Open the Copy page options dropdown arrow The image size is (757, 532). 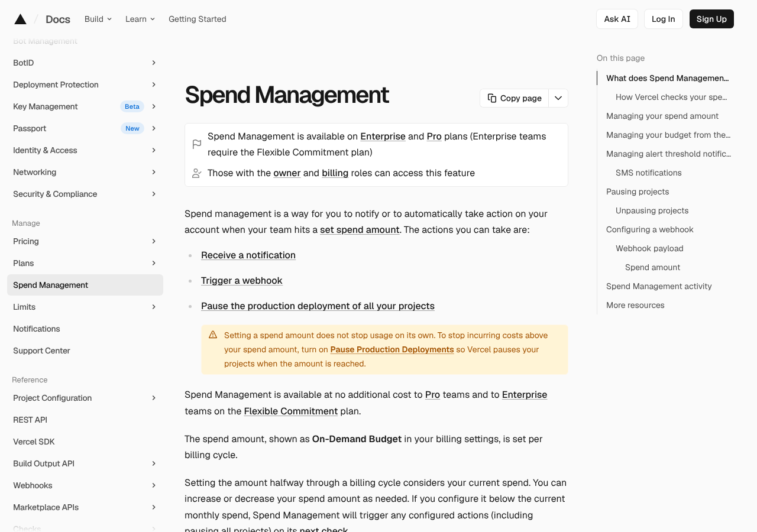click(x=558, y=98)
